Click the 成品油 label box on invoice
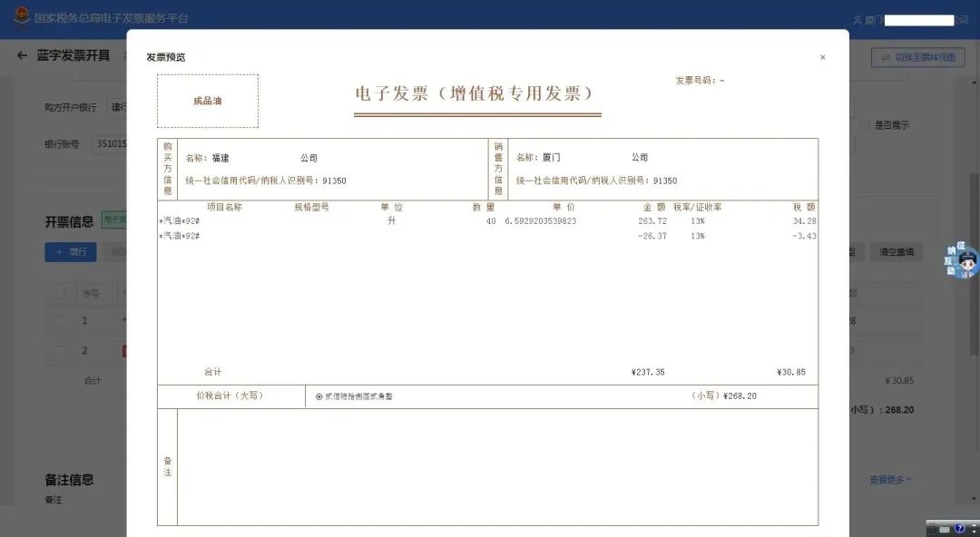 [208, 101]
